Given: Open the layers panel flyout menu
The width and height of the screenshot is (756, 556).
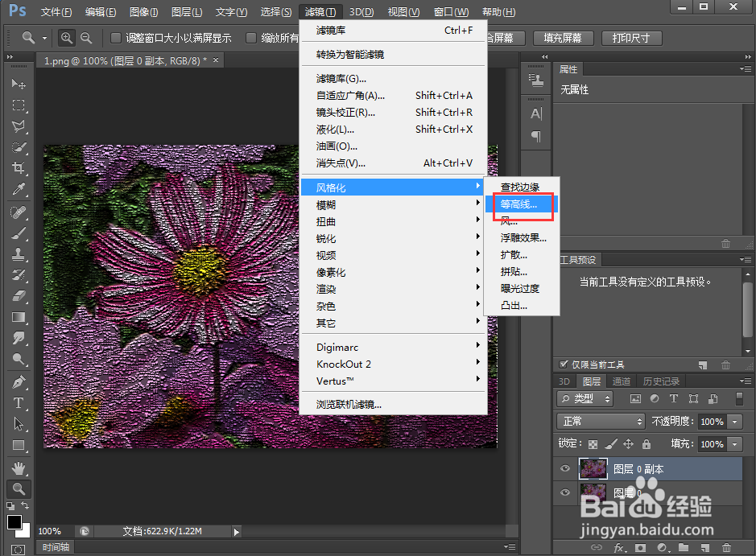Looking at the screenshot, I should (x=746, y=381).
